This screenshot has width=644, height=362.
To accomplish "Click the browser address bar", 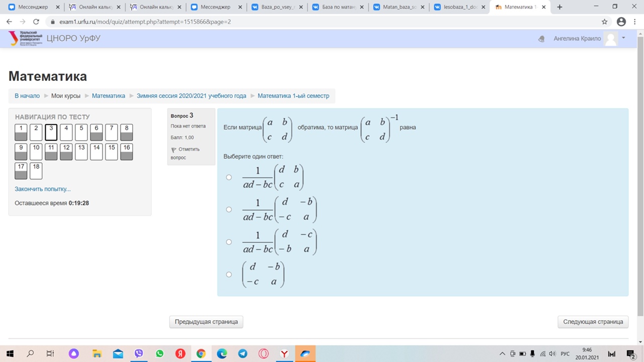I will coord(322,22).
